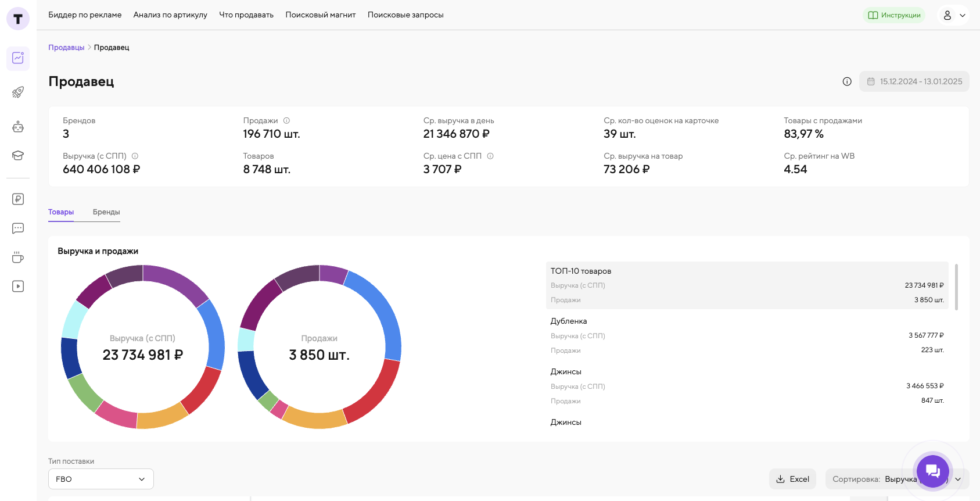This screenshot has height=501, width=980.
Task: Click the info icon next to date range
Action: click(x=847, y=81)
